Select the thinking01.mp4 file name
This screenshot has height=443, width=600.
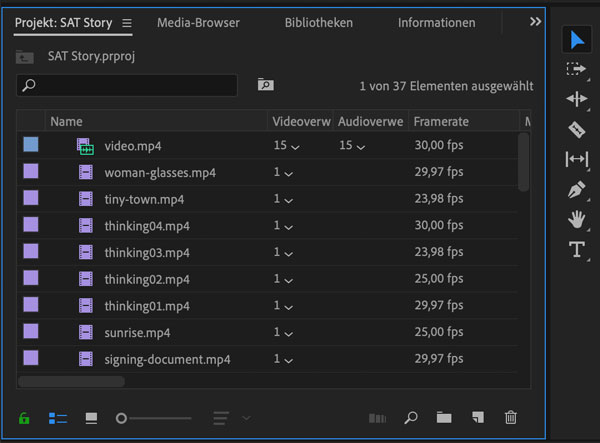147,306
